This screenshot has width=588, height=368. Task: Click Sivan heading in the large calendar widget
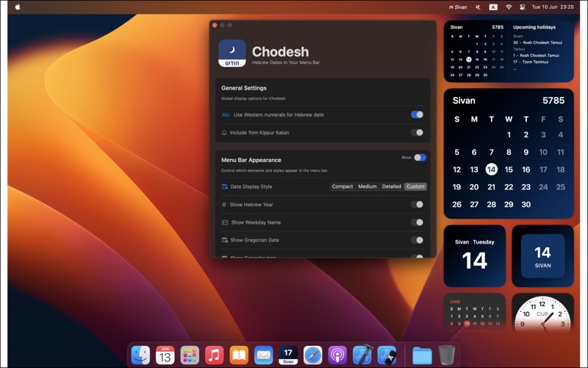(x=464, y=101)
